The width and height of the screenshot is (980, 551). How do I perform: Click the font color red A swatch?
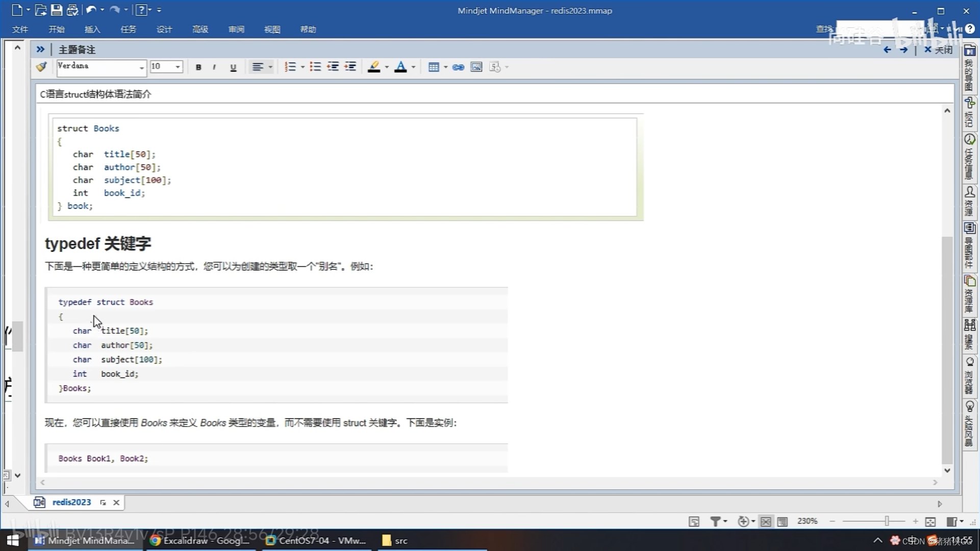pos(400,67)
